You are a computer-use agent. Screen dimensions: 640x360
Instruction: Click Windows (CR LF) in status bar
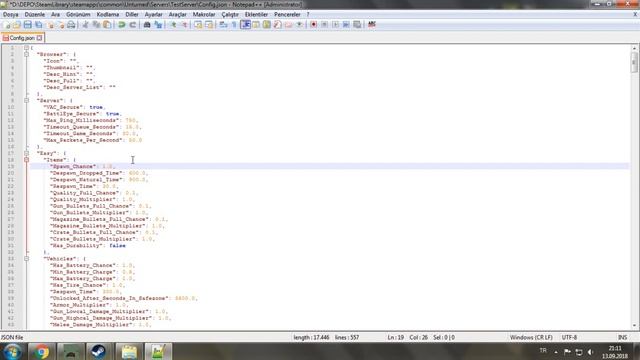[x=531, y=338]
